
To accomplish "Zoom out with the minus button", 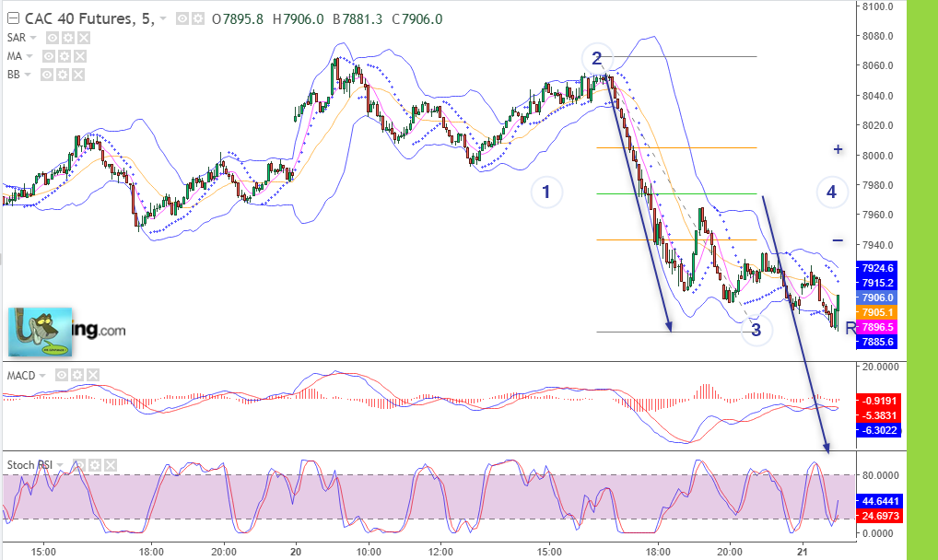I will tap(838, 240).
